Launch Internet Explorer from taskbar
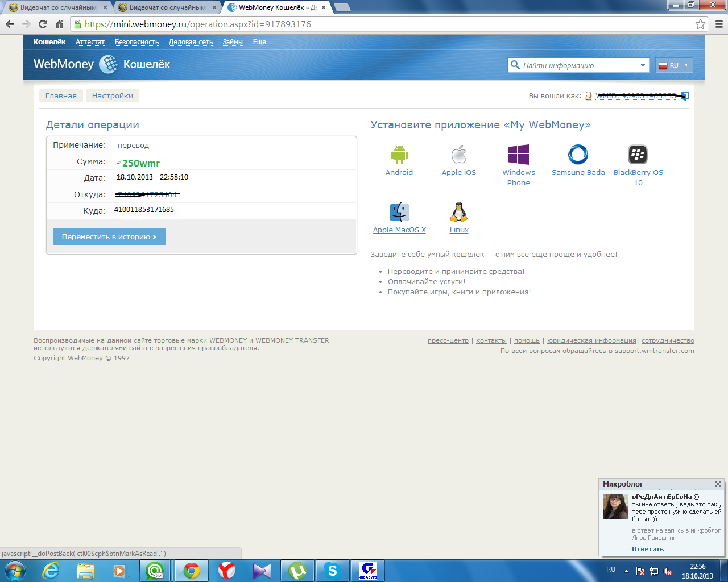Screen dimensions: 728x582 coord(51,571)
